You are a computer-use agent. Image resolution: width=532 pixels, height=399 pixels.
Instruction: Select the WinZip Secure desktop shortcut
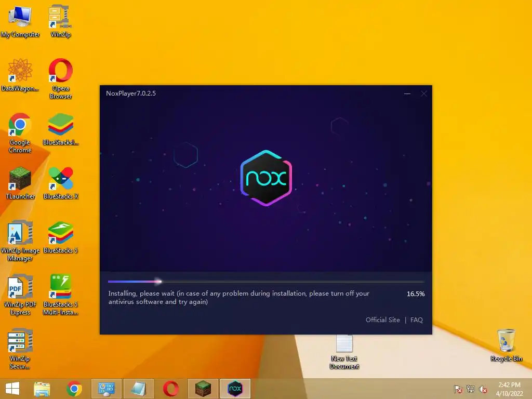coord(20,349)
